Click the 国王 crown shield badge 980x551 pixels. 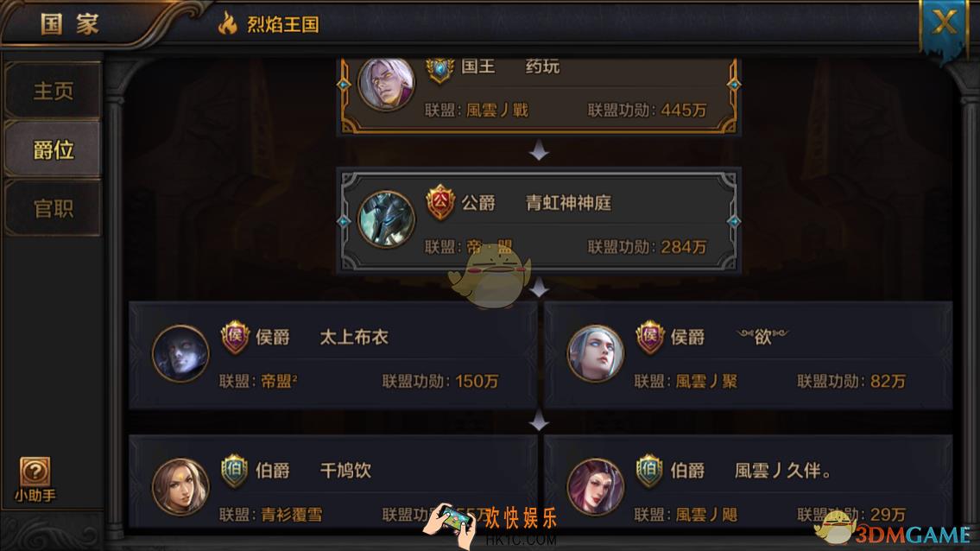pos(440,70)
